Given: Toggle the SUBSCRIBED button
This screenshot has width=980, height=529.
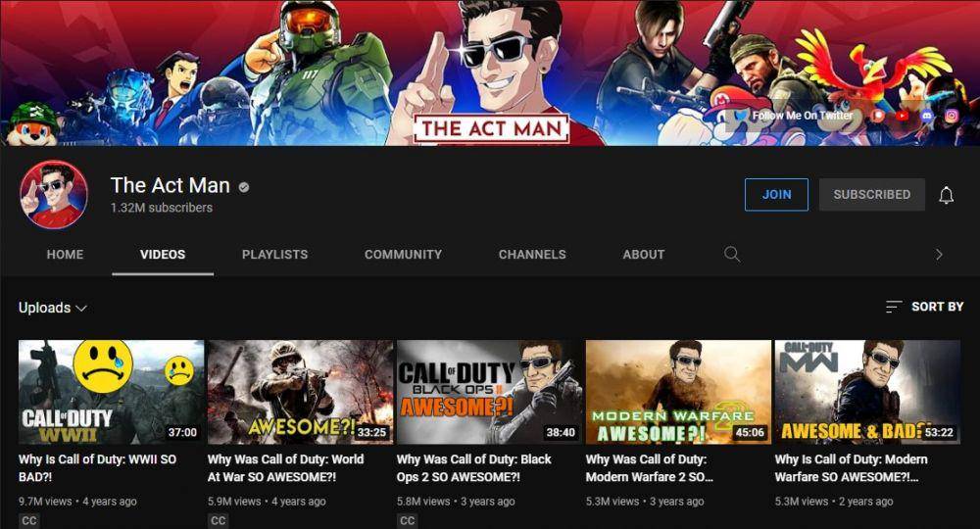Looking at the screenshot, I should 872,194.
